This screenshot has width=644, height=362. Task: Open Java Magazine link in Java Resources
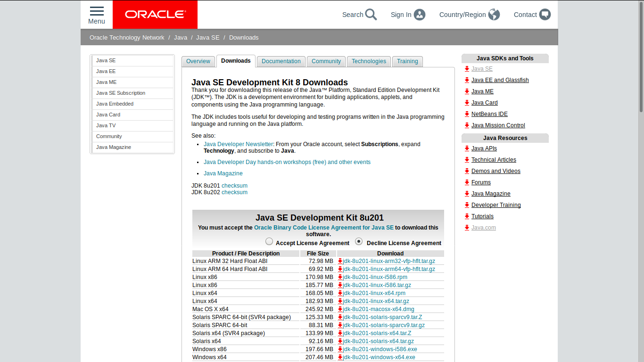click(x=491, y=194)
